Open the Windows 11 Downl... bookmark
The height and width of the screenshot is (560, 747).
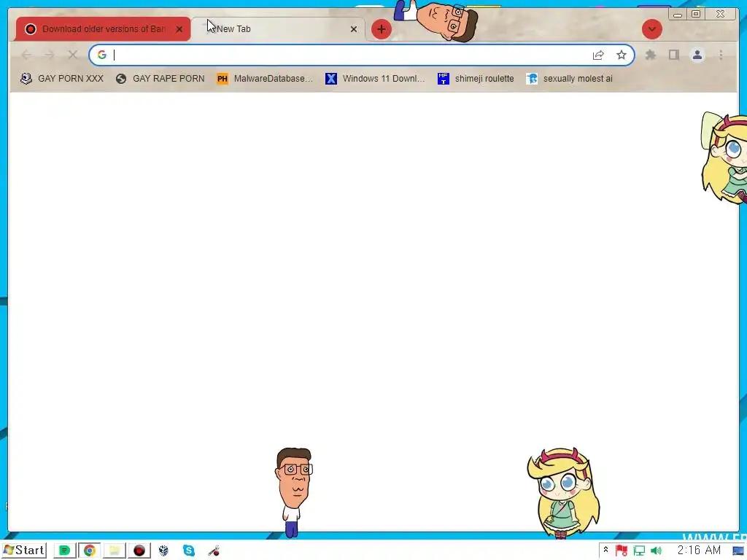375,79
